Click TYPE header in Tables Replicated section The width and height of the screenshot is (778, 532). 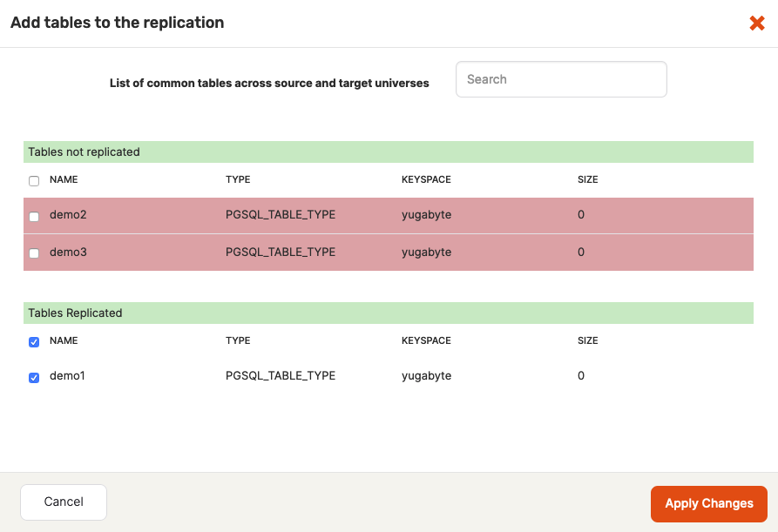(238, 341)
